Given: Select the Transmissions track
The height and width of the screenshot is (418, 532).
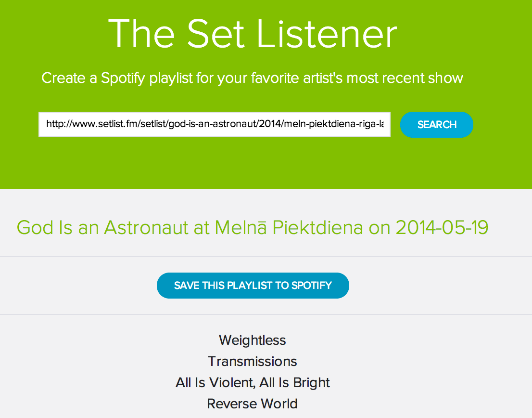Looking at the screenshot, I should (x=253, y=362).
